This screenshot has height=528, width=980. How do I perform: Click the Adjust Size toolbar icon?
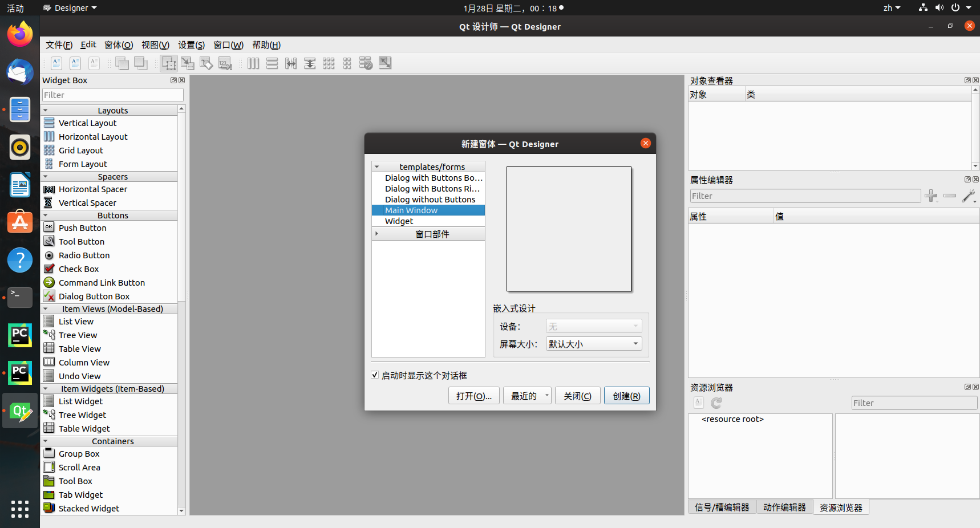(385, 63)
